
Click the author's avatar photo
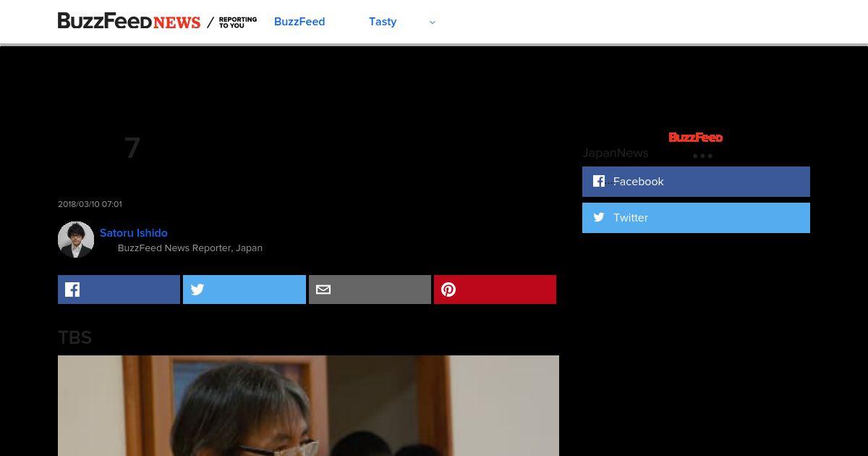coord(76,240)
